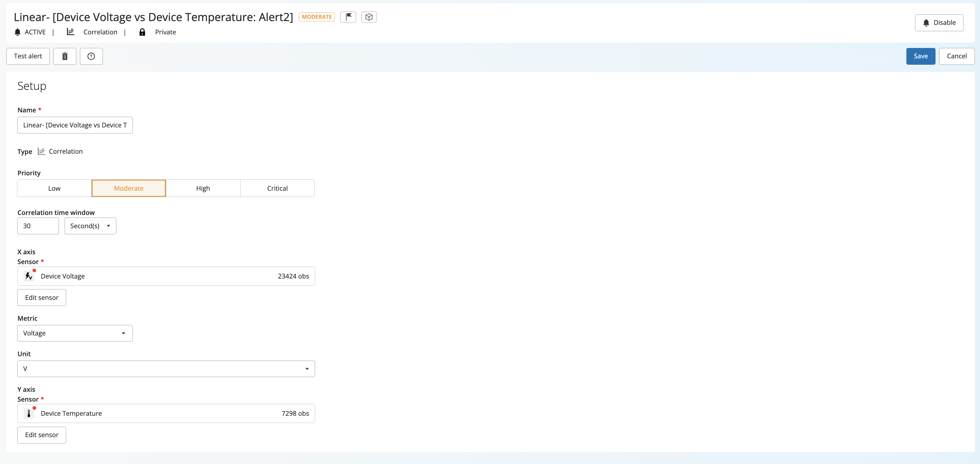Select Low priority
980x464 pixels.
pyautogui.click(x=54, y=188)
